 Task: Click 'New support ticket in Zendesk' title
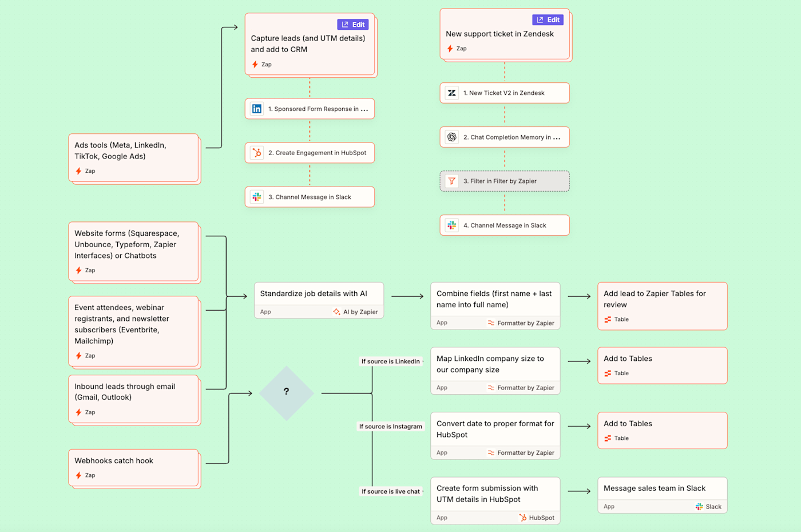point(500,34)
